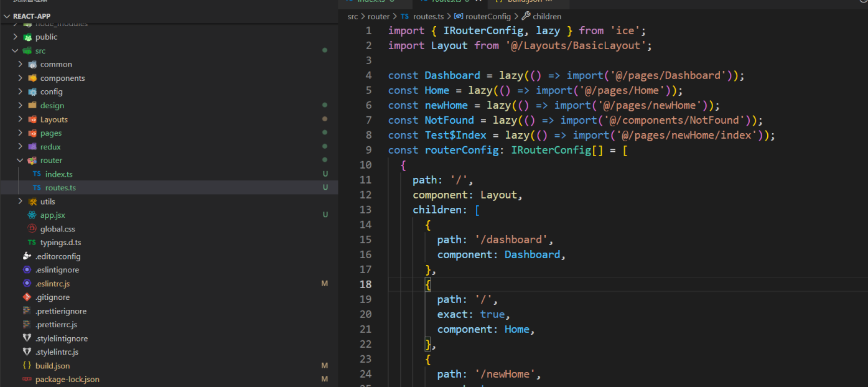This screenshot has height=387, width=868.
Task: Click the TypeScript icon of index.ts
Action: tap(37, 174)
